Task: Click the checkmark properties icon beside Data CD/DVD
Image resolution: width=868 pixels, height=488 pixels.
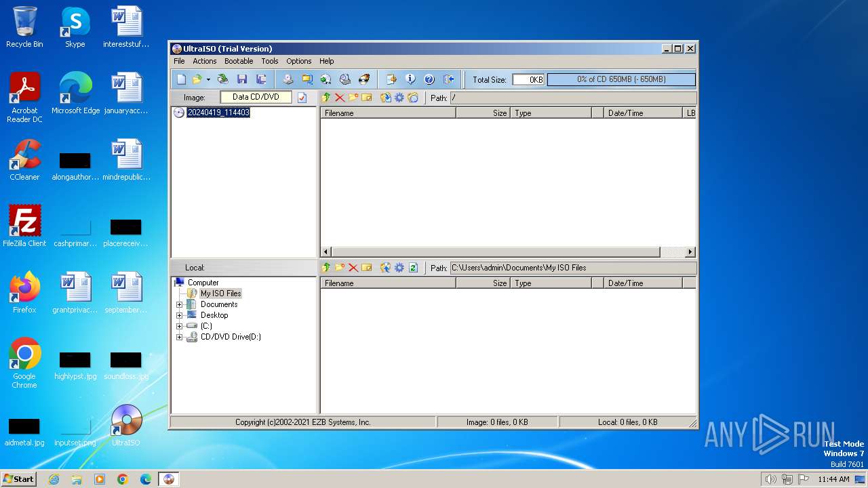Action: 302,98
